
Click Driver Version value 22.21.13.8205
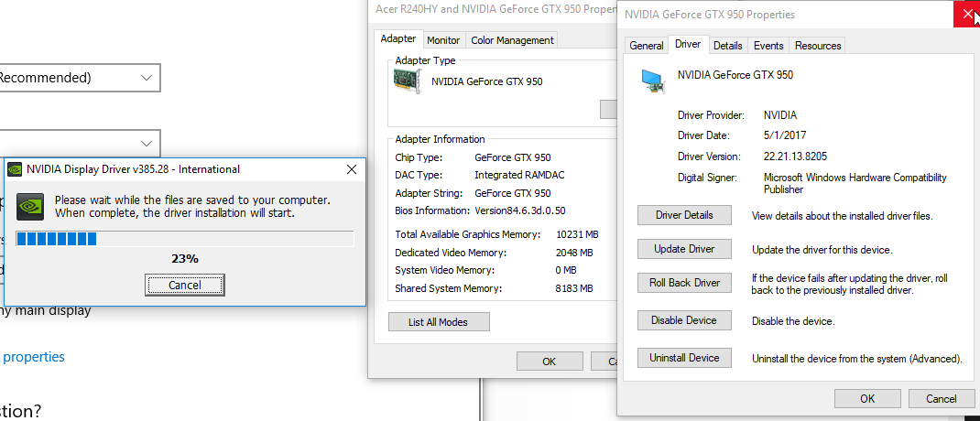795,157
